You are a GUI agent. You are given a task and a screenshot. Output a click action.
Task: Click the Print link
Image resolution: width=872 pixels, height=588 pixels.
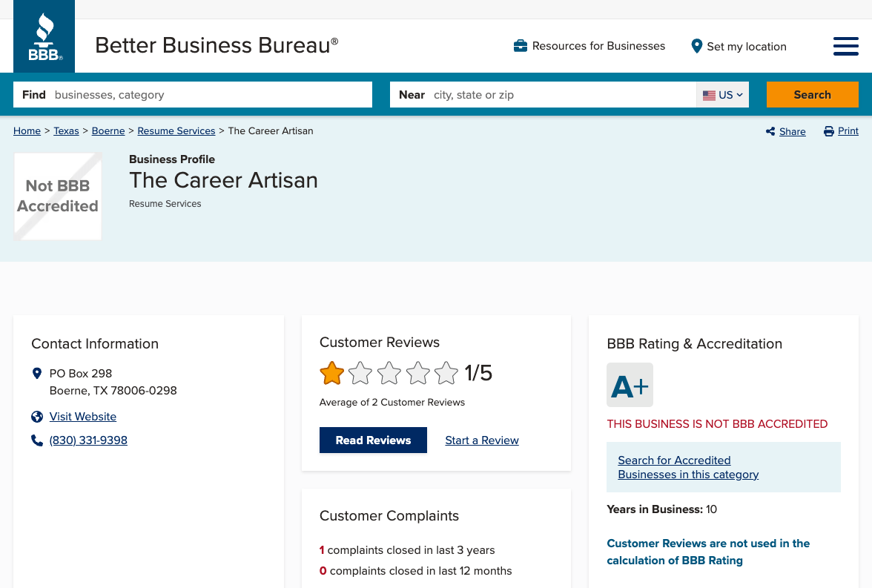848,131
